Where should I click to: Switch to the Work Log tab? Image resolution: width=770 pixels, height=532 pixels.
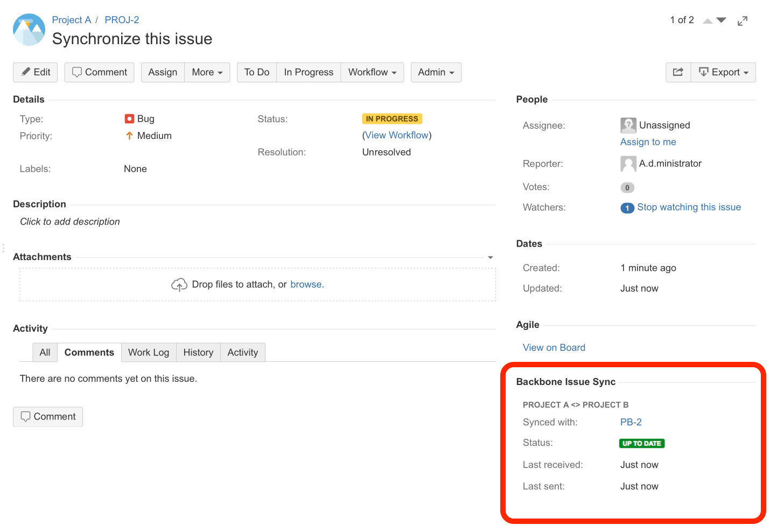coord(149,352)
